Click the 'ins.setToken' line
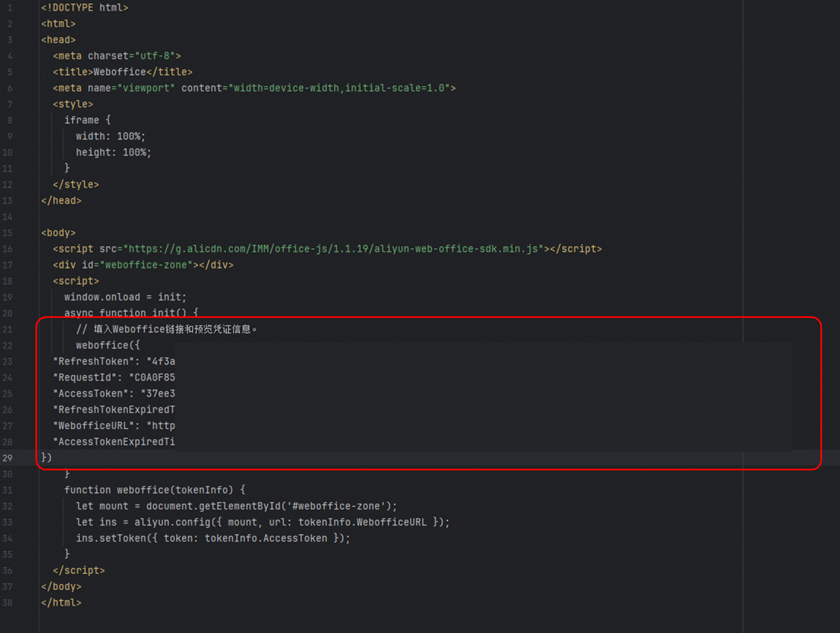840x633 pixels. tap(213, 538)
